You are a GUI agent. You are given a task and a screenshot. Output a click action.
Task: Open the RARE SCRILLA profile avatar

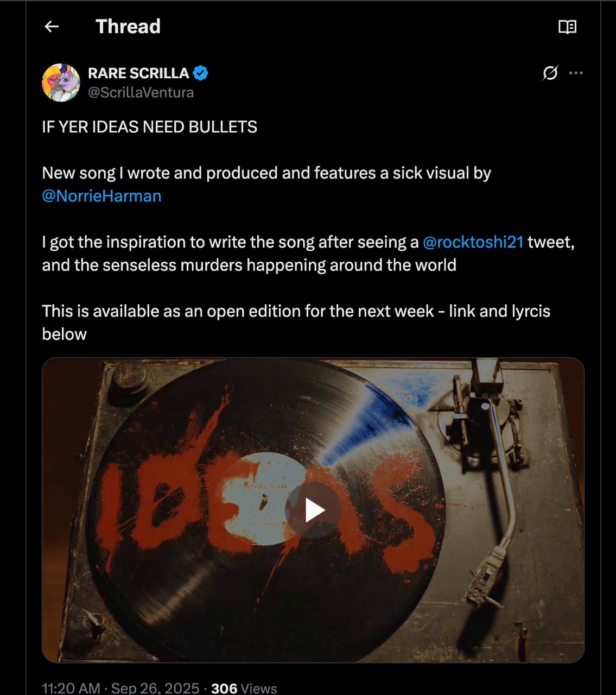(61, 83)
